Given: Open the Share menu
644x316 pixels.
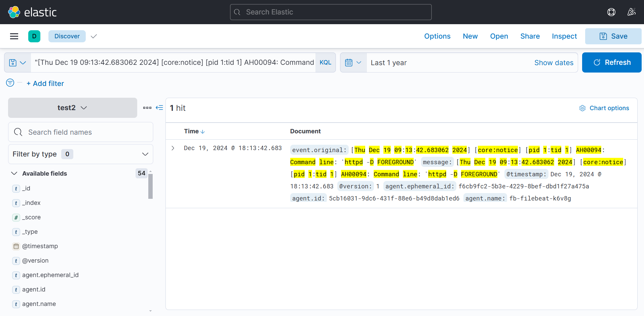Looking at the screenshot, I should click(530, 36).
